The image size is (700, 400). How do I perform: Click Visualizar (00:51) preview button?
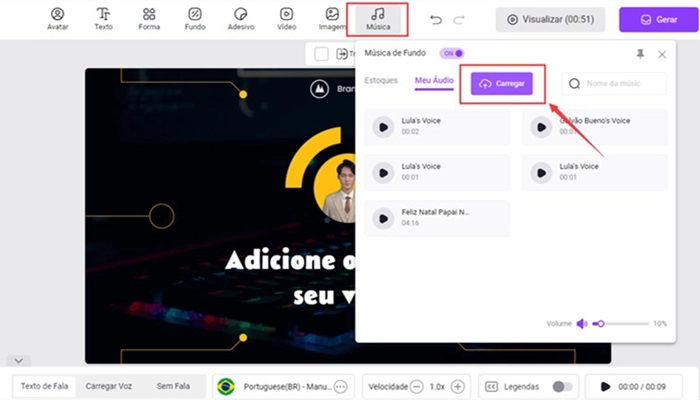(550, 20)
